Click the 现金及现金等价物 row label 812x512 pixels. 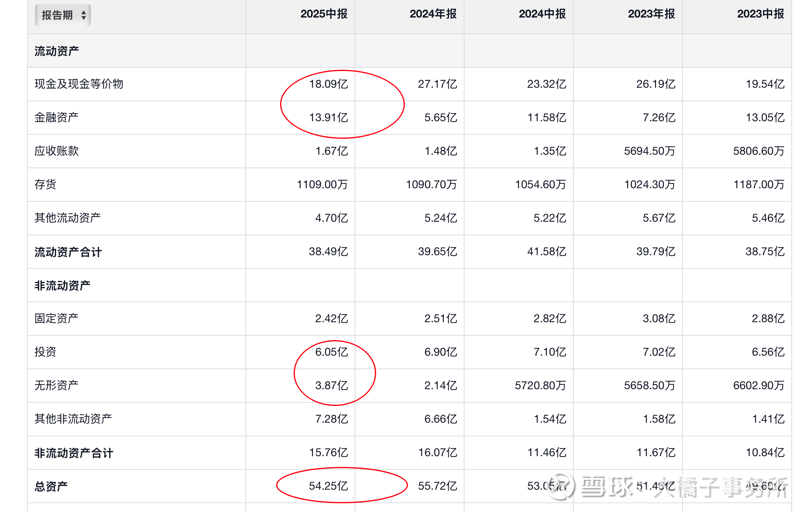pyautogui.click(x=79, y=84)
